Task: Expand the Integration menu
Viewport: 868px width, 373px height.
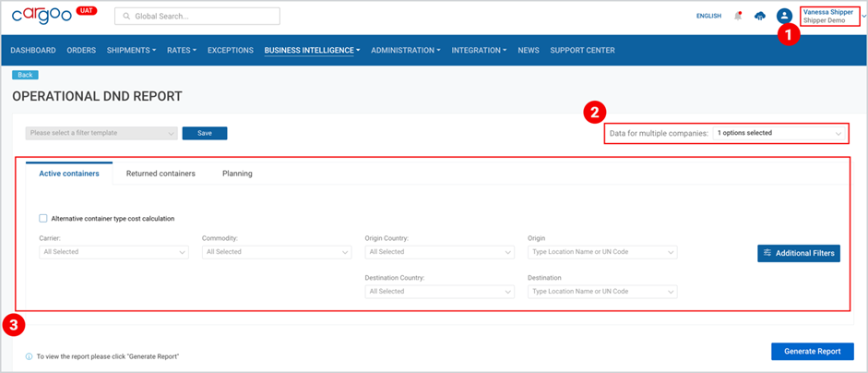Action: click(480, 50)
